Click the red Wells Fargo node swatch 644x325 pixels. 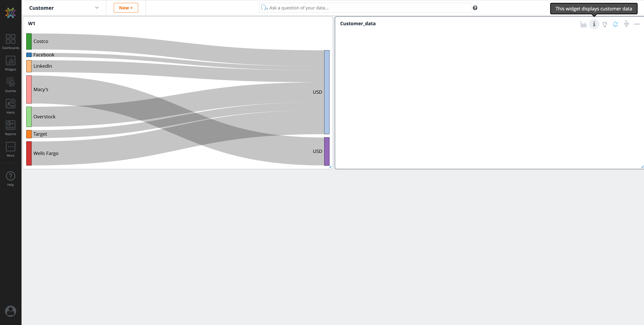pos(29,153)
